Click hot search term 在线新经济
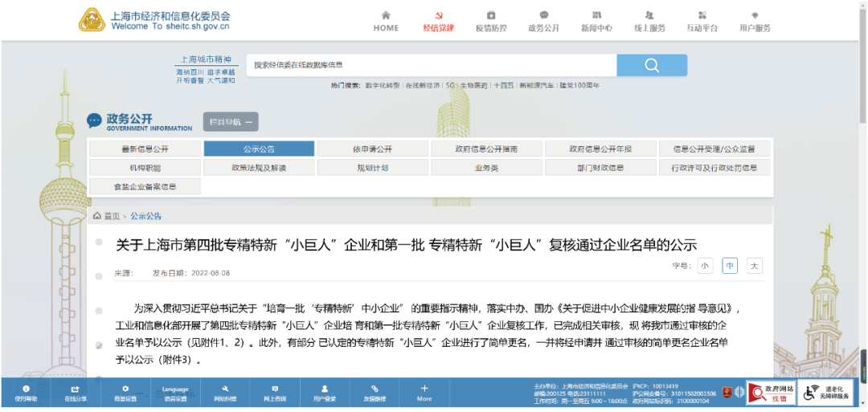The width and height of the screenshot is (868, 412). click(423, 86)
